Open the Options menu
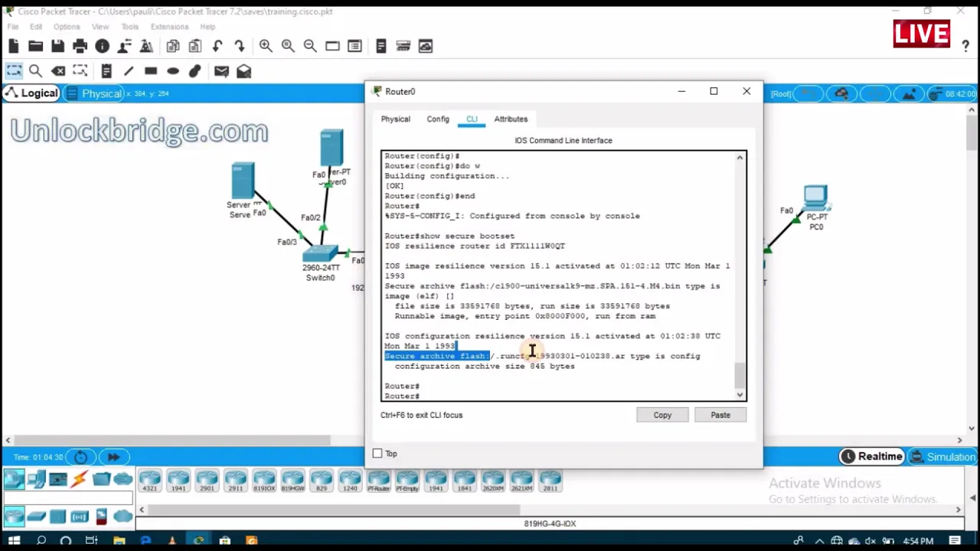 [x=67, y=27]
